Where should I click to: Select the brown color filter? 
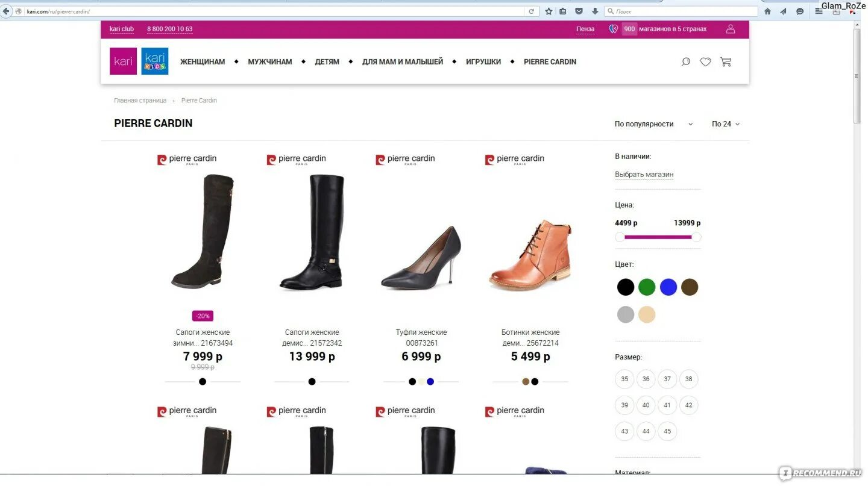pyautogui.click(x=690, y=287)
